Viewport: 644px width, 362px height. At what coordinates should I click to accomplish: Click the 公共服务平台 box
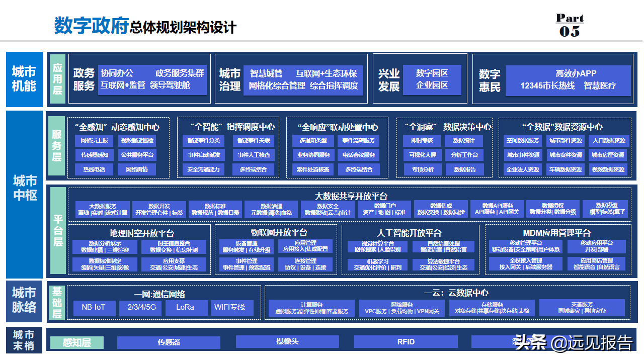click(x=137, y=155)
